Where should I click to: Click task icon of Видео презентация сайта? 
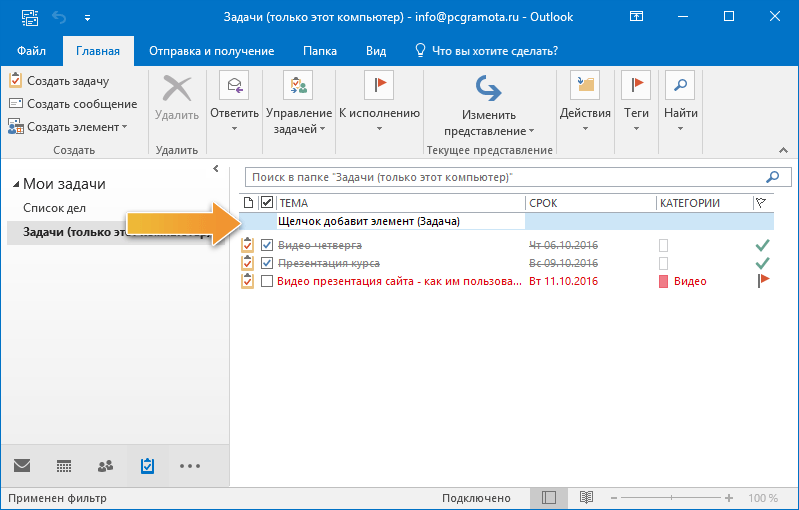pyautogui.click(x=247, y=281)
